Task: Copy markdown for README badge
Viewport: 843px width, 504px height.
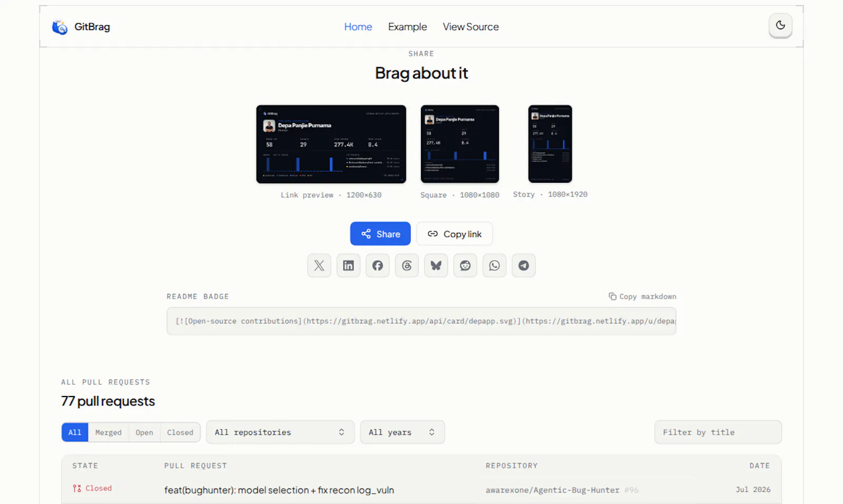Action: pyautogui.click(x=642, y=297)
